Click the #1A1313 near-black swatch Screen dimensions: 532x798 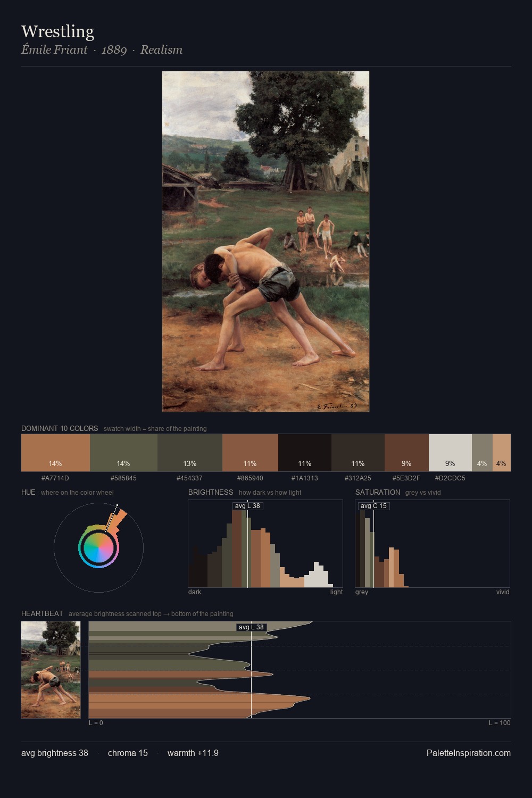[305, 453]
